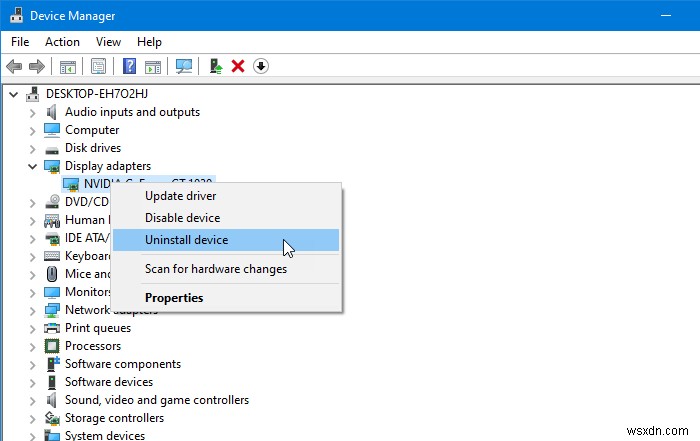This screenshot has height=441, width=700.
Task: Expand the Computer category
Action: pyautogui.click(x=33, y=131)
